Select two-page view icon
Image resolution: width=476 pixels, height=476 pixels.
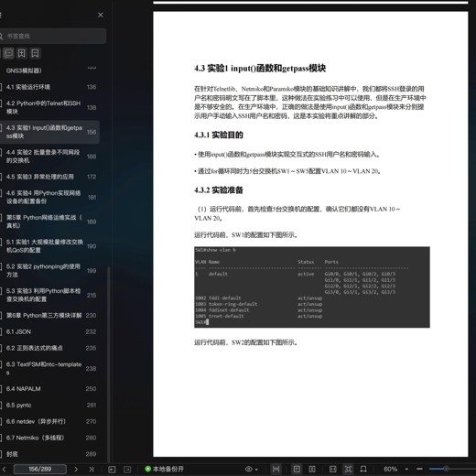(312, 469)
